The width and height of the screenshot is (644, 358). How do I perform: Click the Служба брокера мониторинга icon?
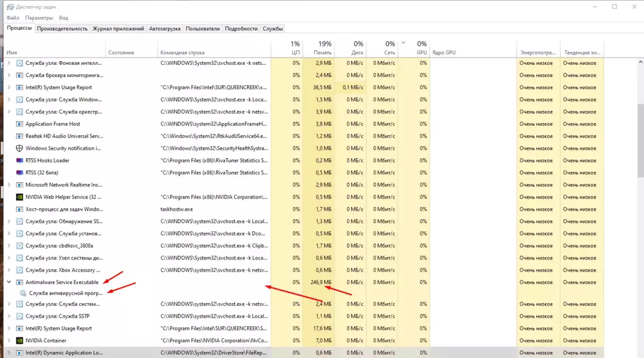[x=20, y=75]
